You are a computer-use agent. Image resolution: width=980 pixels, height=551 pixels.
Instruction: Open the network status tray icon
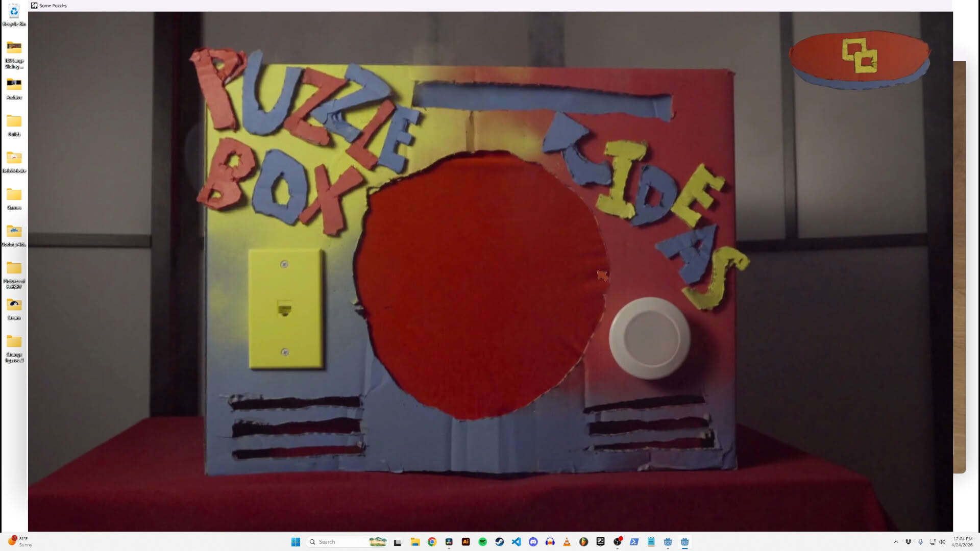(932, 542)
